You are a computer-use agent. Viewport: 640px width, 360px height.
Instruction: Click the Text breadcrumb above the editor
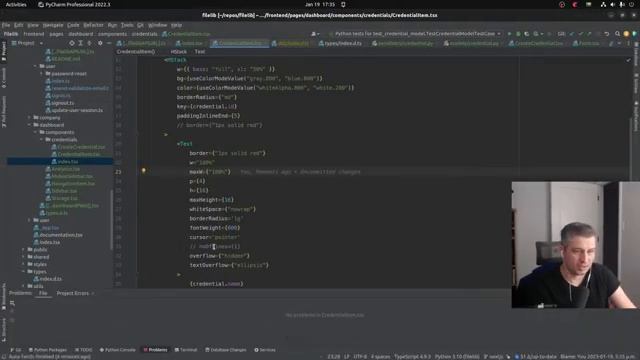pos(200,52)
